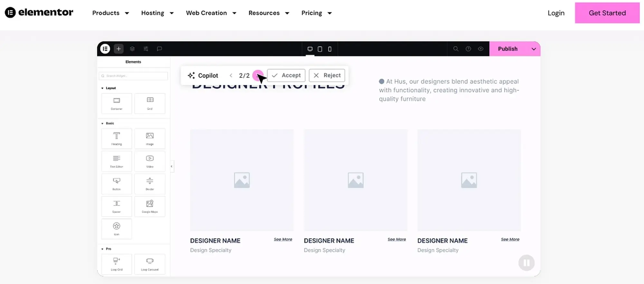
Task: Add the Image widget
Action: [x=150, y=139]
